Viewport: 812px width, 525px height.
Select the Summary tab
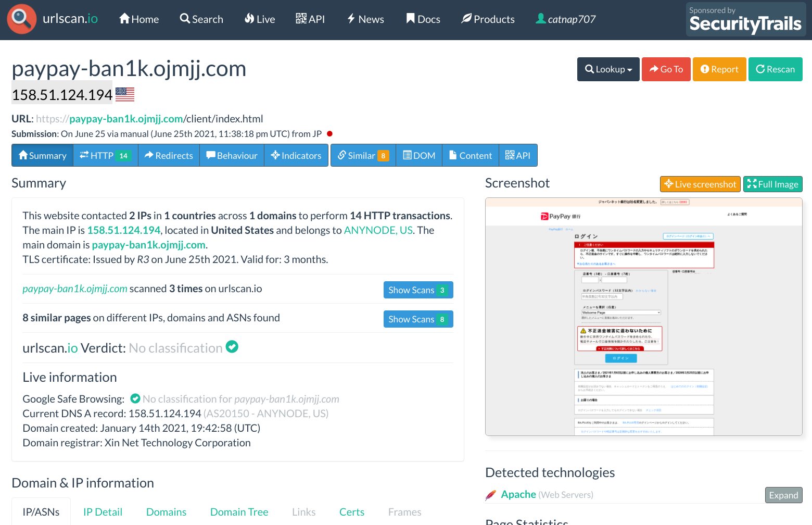point(43,155)
